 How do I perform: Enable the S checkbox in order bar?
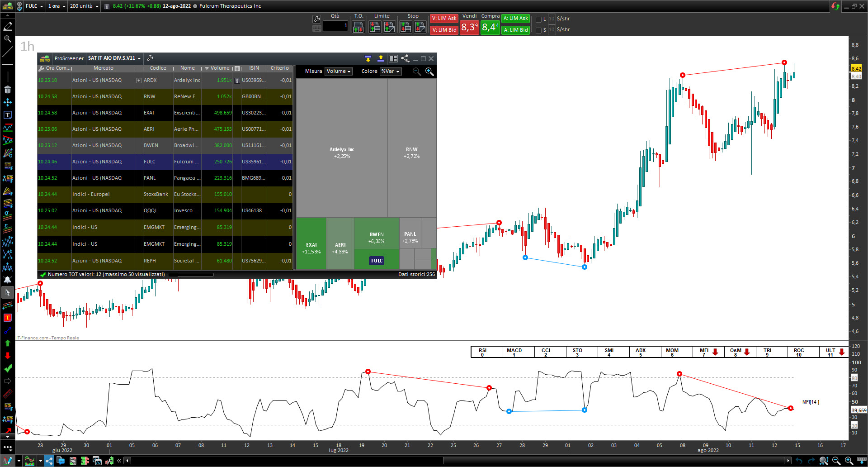pyautogui.click(x=538, y=30)
